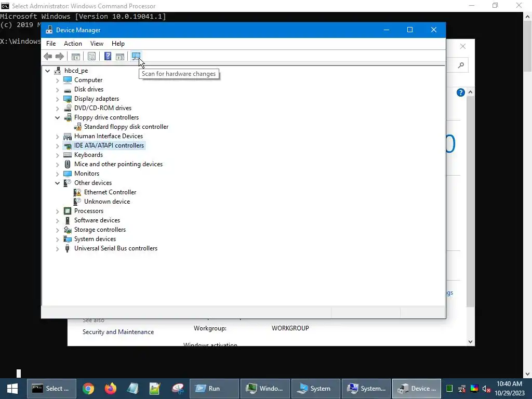Click scroll-up arrow of System window scrollbar
This screenshot has height=399, width=532.
tap(470, 92)
